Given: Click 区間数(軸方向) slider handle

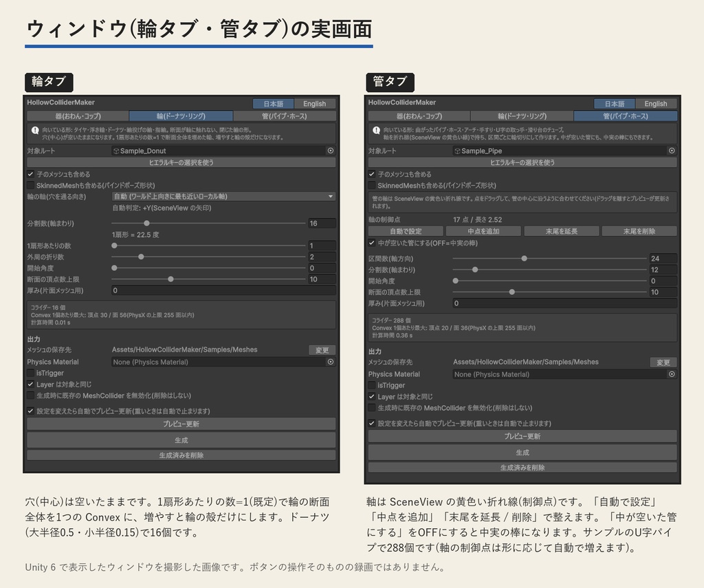Looking at the screenshot, I should coord(524,259).
